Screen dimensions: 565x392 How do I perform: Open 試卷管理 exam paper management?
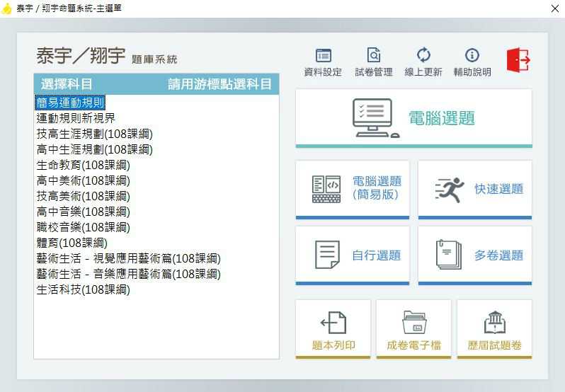tap(374, 55)
